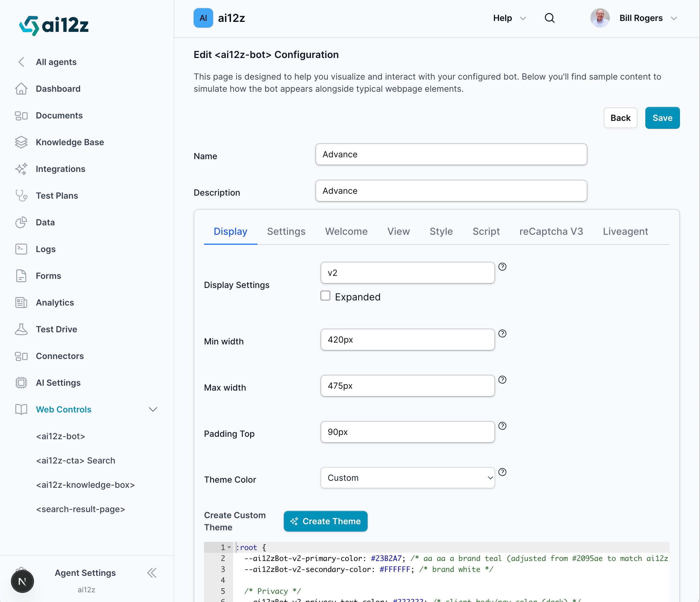Click the AI Settings chip icon
The height and width of the screenshot is (602, 700).
22,383
